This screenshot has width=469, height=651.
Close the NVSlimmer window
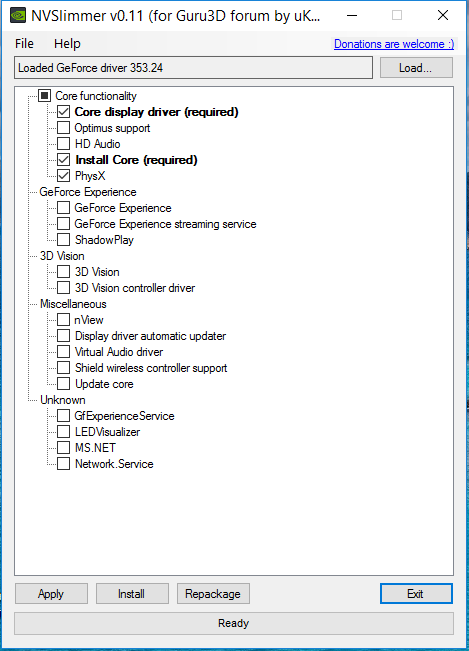click(443, 16)
